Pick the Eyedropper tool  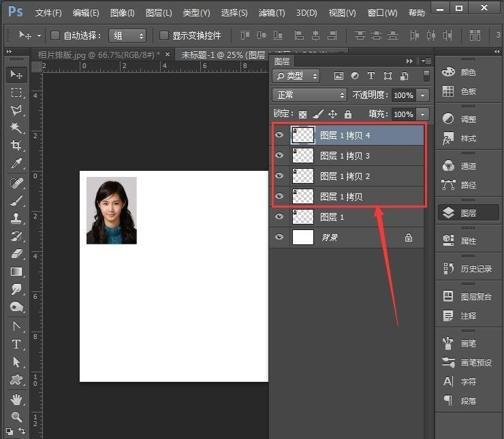coord(16,164)
